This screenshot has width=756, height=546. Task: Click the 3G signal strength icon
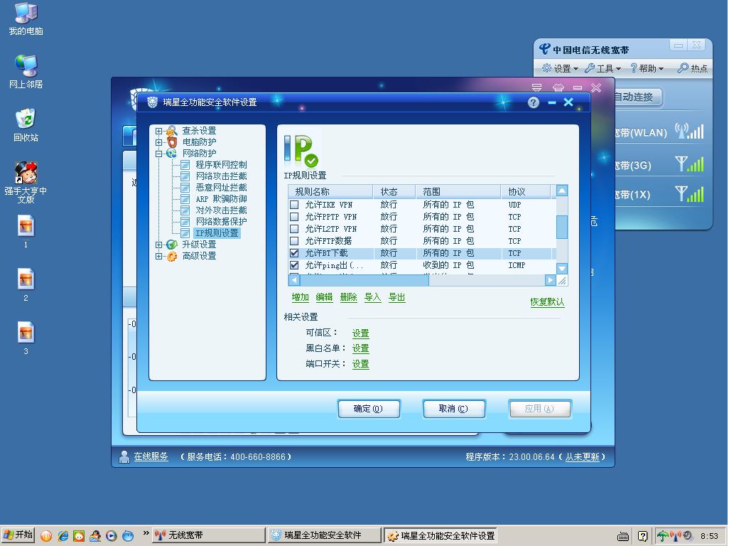[x=689, y=164]
